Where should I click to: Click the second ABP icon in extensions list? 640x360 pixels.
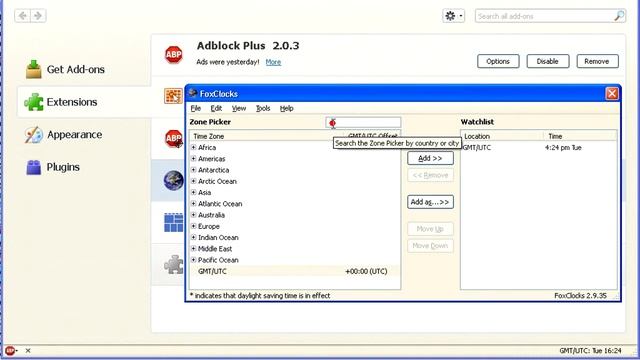(x=173, y=138)
